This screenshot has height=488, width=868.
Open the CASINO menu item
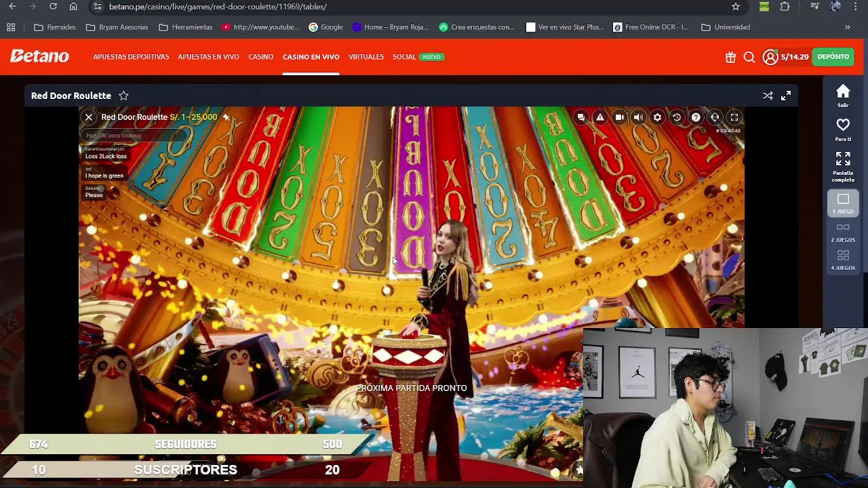pos(260,57)
